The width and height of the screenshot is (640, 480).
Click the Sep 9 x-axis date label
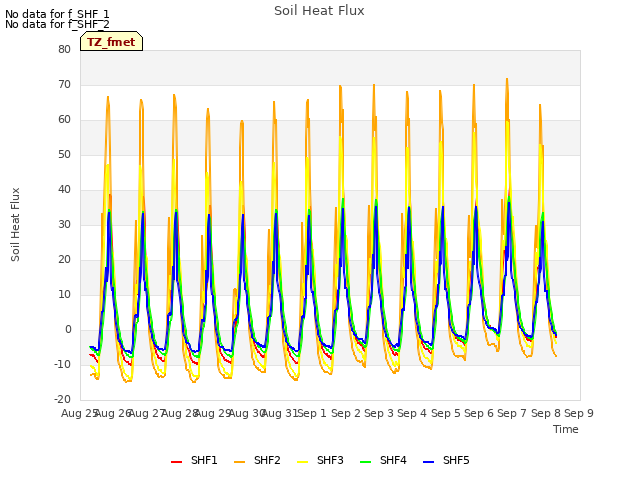[x=579, y=413]
